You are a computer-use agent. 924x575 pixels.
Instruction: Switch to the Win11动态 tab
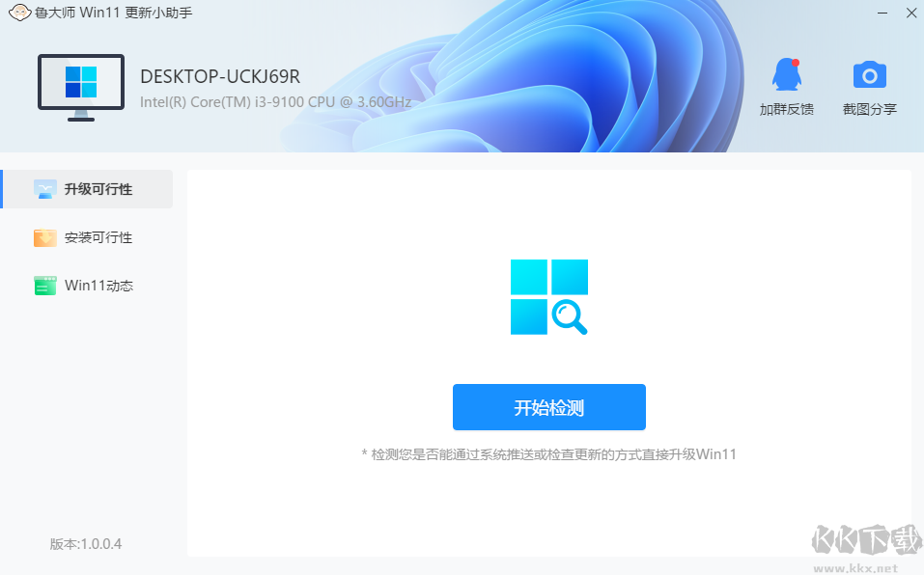click(87, 286)
